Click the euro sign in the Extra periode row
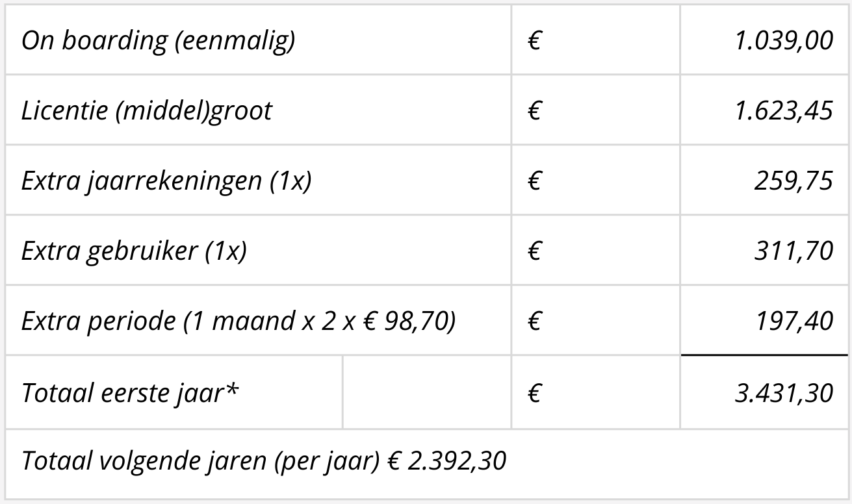This screenshot has height=504, width=852. (534, 321)
